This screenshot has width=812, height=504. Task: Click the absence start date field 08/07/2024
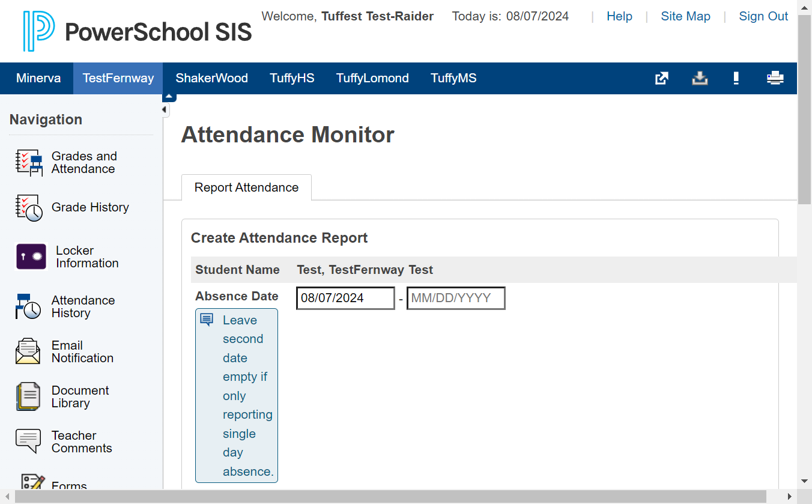click(x=345, y=298)
